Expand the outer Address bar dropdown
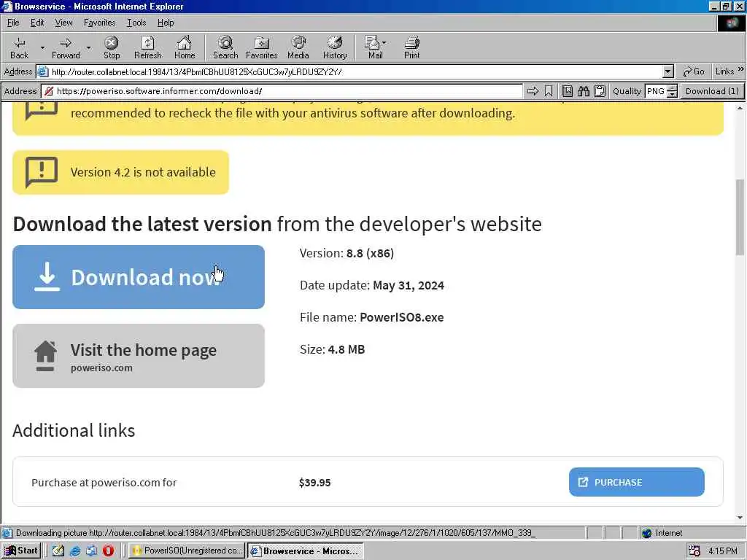The height and width of the screenshot is (560, 747). point(668,72)
